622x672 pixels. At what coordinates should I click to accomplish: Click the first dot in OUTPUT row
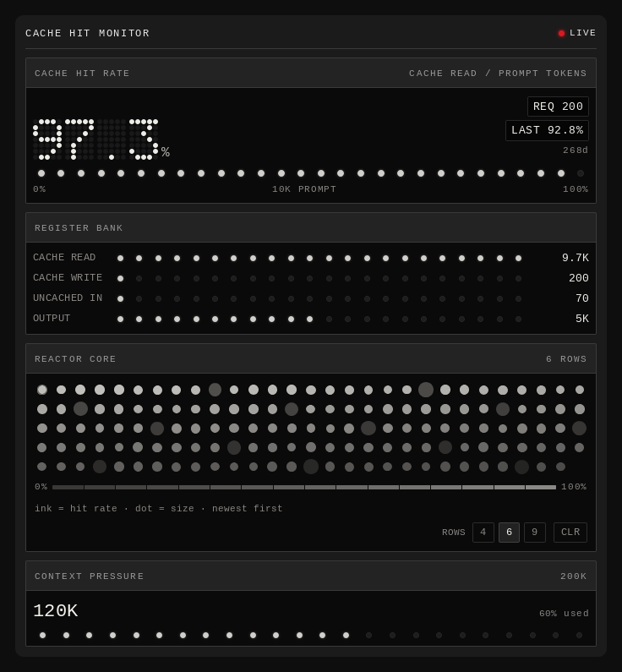coord(120,320)
